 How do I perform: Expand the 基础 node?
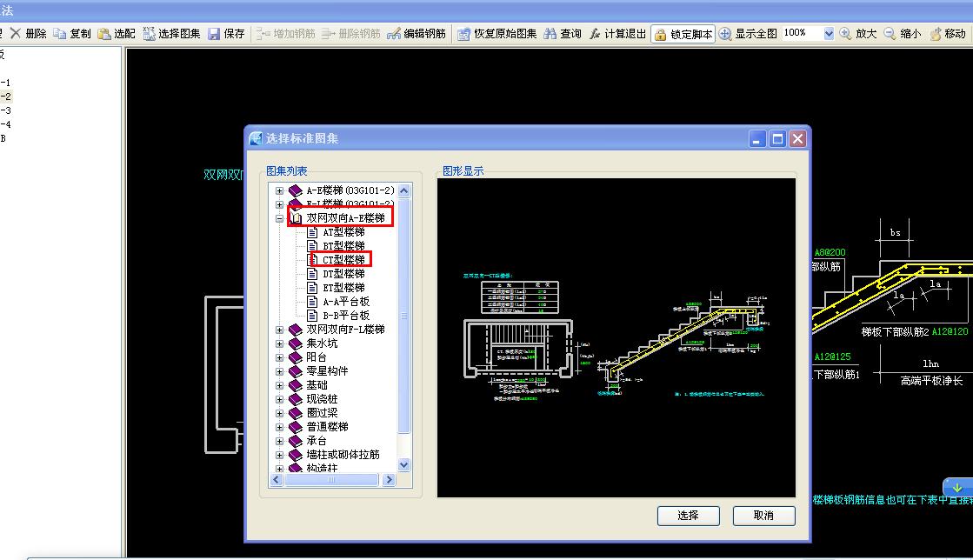tap(279, 385)
